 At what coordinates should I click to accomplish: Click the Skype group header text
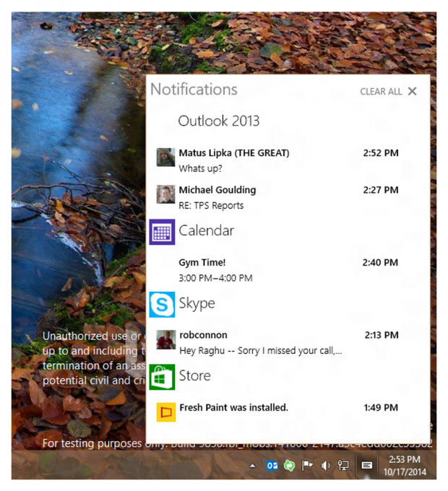pyautogui.click(x=197, y=303)
